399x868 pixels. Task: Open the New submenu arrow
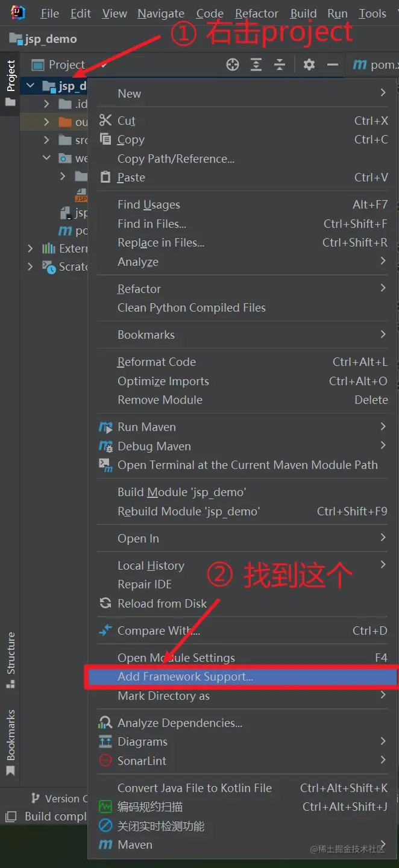[383, 93]
